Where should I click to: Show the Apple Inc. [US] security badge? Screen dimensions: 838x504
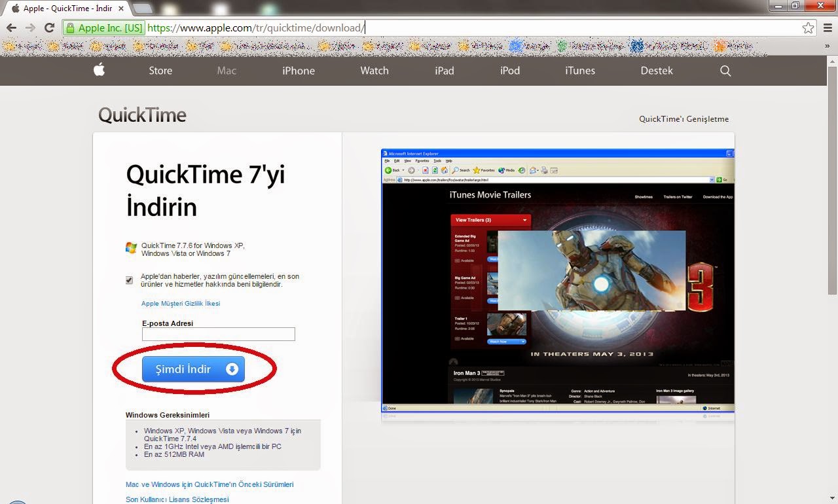pyautogui.click(x=104, y=28)
